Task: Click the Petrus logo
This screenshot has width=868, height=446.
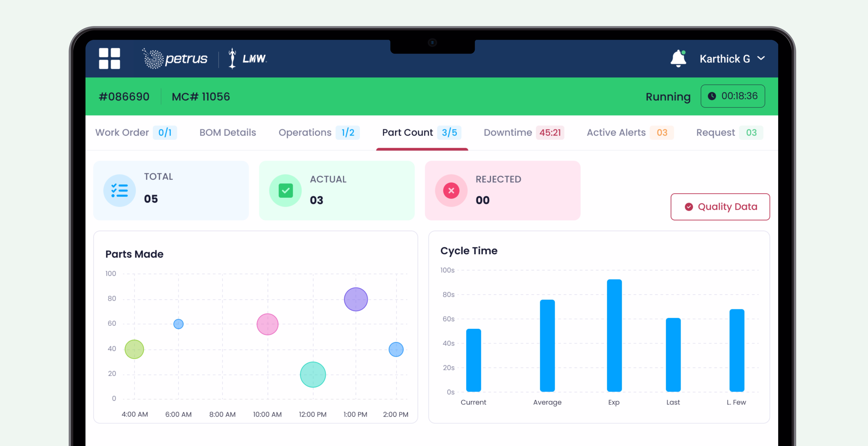Action: (175, 59)
